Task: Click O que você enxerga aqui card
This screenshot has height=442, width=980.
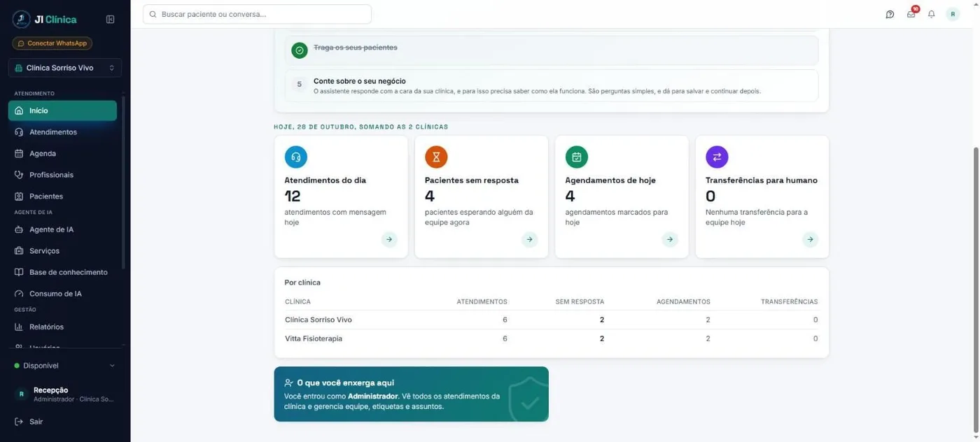Action: coord(411,394)
